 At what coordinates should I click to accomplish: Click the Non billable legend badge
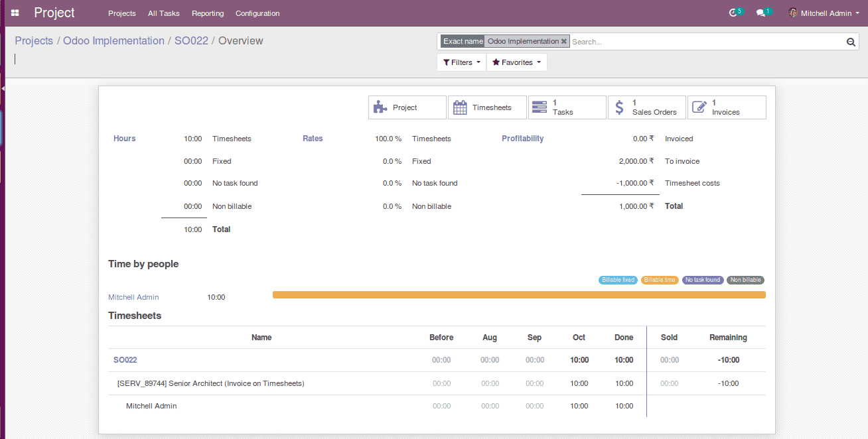click(x=745, y=280)
